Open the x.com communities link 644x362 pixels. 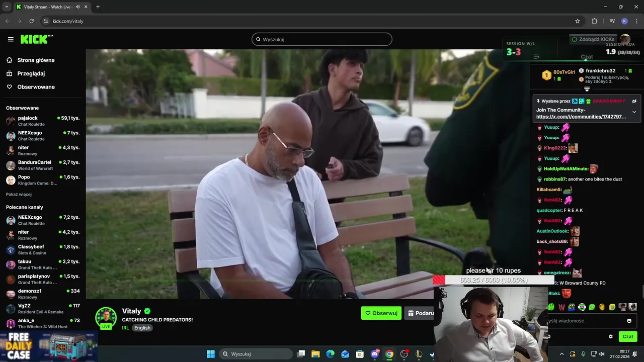point(581,117)
